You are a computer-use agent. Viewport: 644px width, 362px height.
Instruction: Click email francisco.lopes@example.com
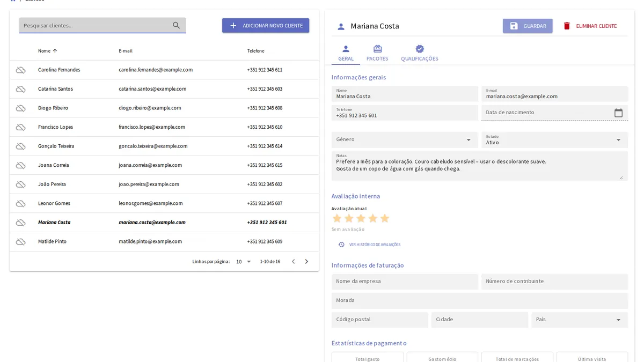pyautogui.click(x=152, y=127)
